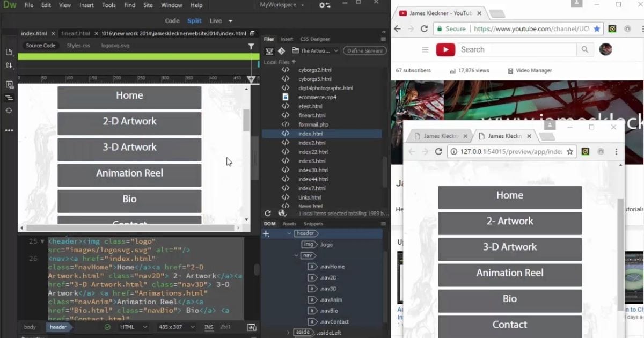Click the format source code icon in left toolbar
Screen dimensions: 644x338
9,98
